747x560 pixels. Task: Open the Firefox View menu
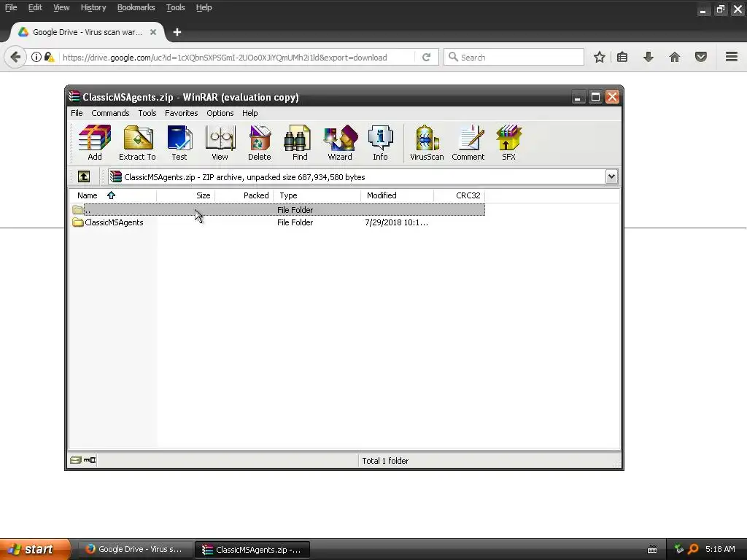(61, 7)
